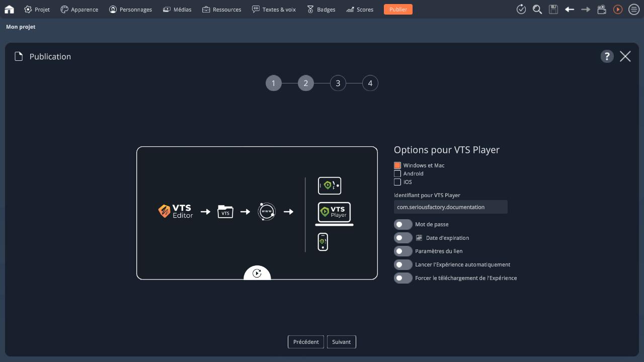
Task: Open the Textes & voix menu
Action: [x=274, y=9]
